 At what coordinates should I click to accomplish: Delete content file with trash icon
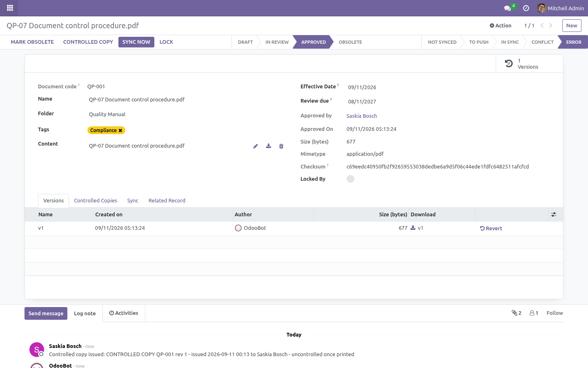[281, 146]
